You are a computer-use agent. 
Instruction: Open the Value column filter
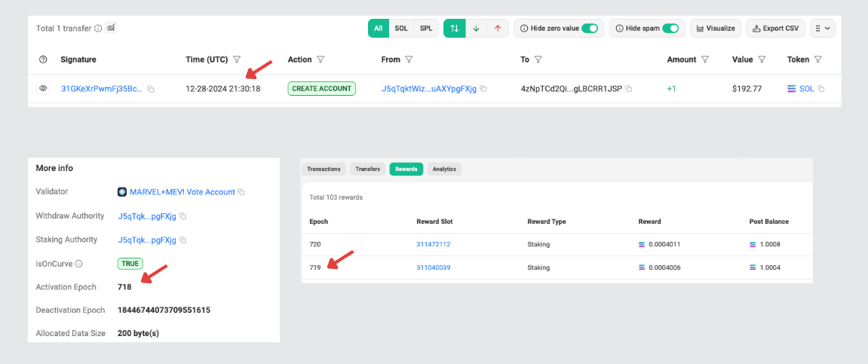(x=762, y=60)
